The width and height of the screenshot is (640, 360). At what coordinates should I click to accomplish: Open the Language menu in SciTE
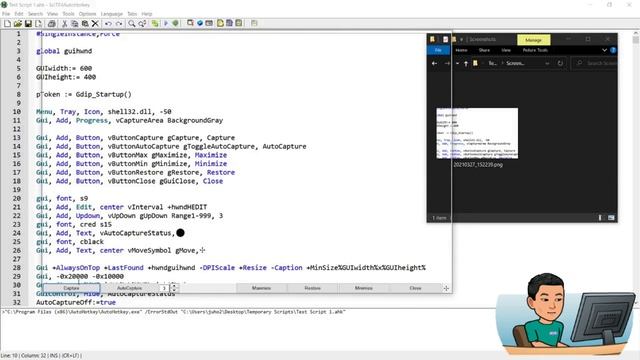click(111, 14)
